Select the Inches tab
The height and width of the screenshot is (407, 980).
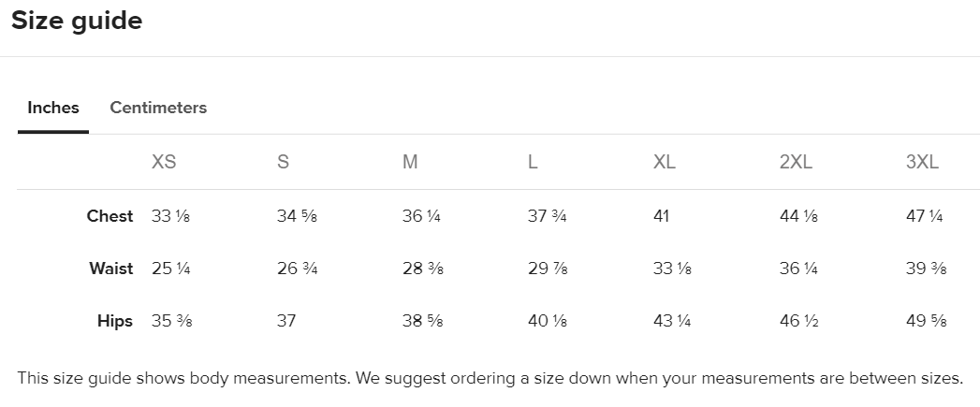(53, 108)
